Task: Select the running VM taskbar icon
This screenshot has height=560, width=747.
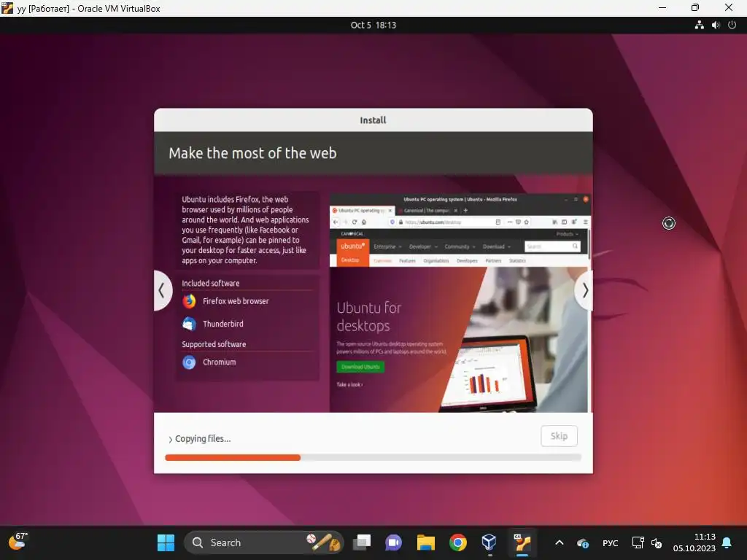Action: pos(522,542)
